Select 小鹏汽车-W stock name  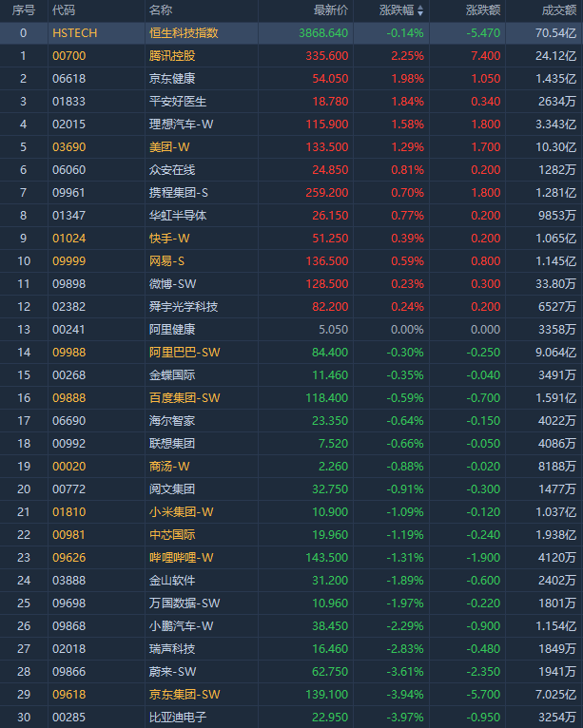point(182,625)
